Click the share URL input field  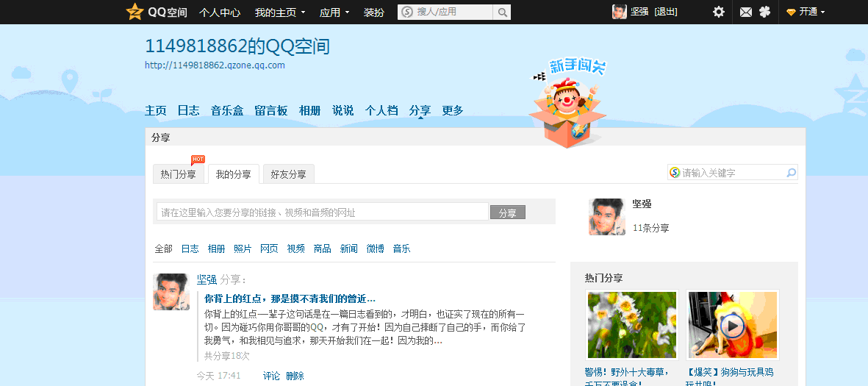click(322, 212)
